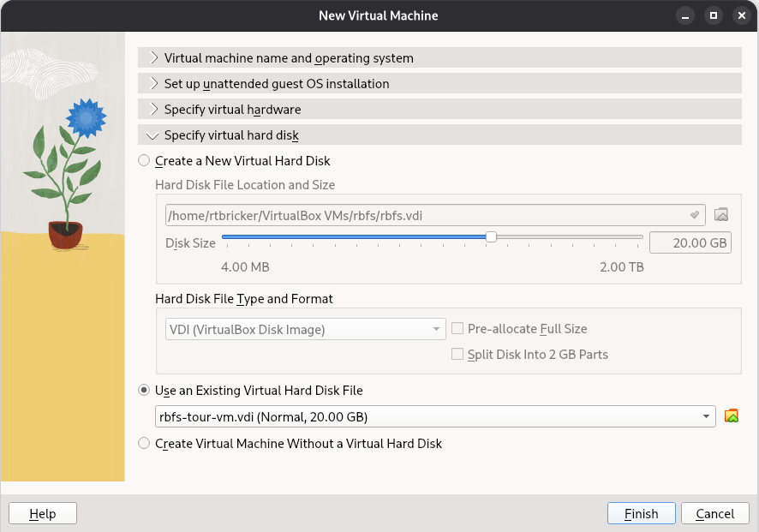Click the dialog's minimize icon

point(684,15)
